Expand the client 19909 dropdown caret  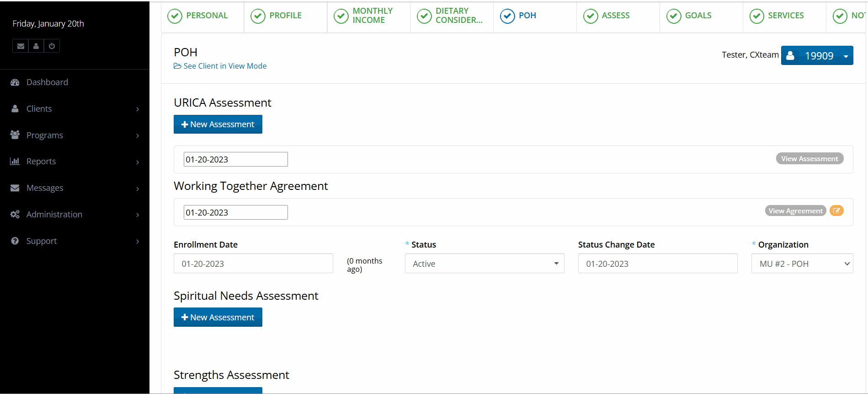pyautogui.click(x=846, y=56)
